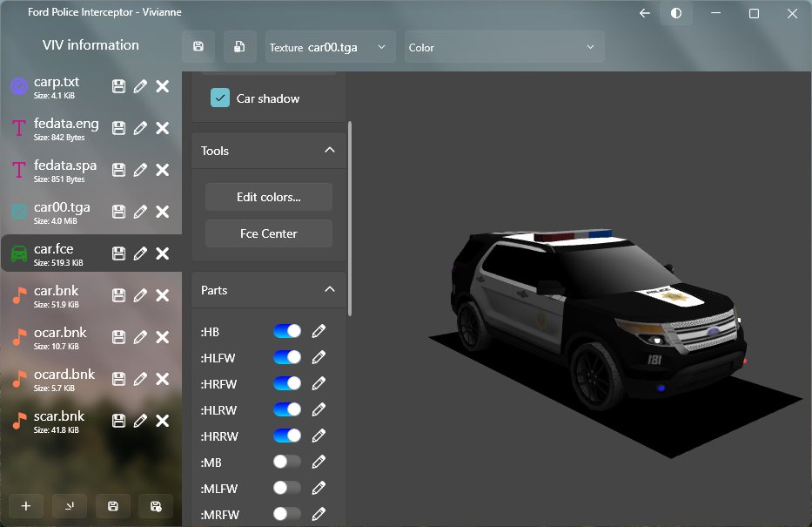Click the save icon next to carp.txt
This screenshot has height=527, width=812.
[118, 86]
